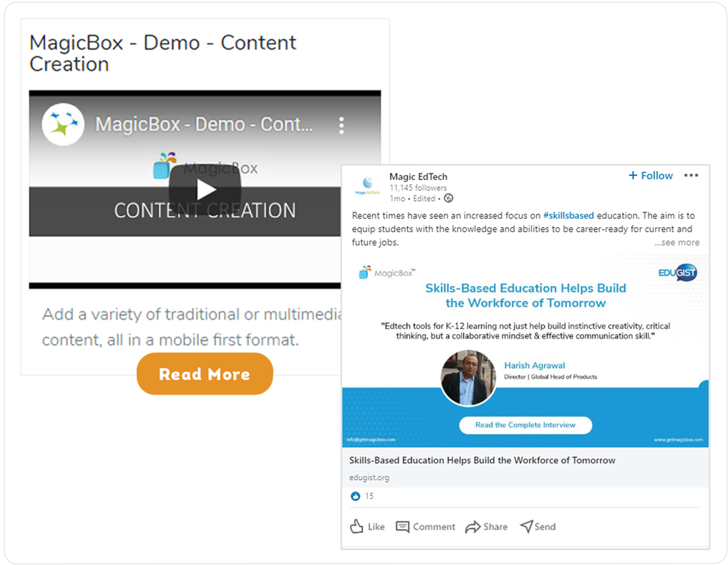Share the LinkedIn post
This screenshot has height=565, width=728.
point(486,527)
